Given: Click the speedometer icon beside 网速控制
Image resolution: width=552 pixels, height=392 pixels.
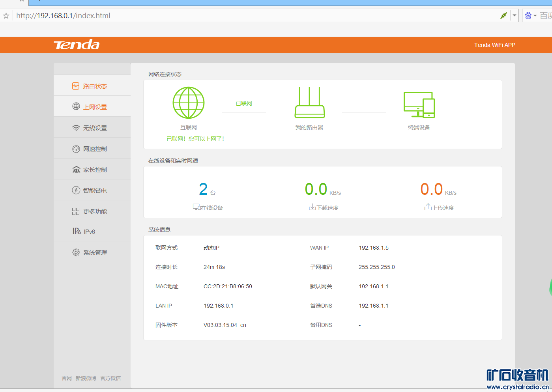Looking at the screenshot, I should (x=76, y=149).
